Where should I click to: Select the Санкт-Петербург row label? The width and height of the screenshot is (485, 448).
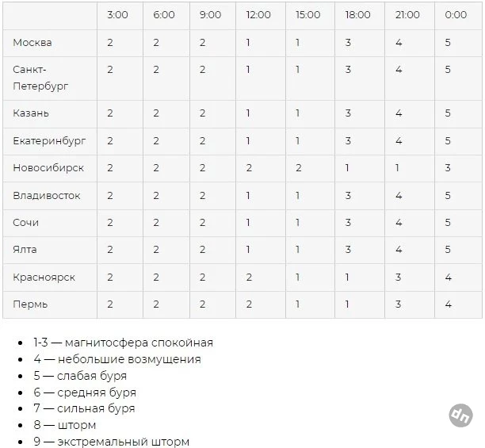(x=40, y=78)
